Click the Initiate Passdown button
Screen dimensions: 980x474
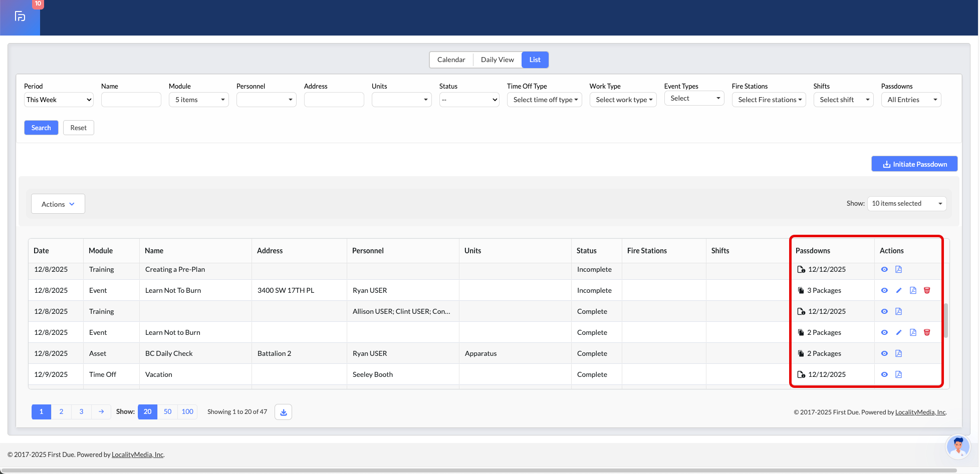(x=914, y=164)
